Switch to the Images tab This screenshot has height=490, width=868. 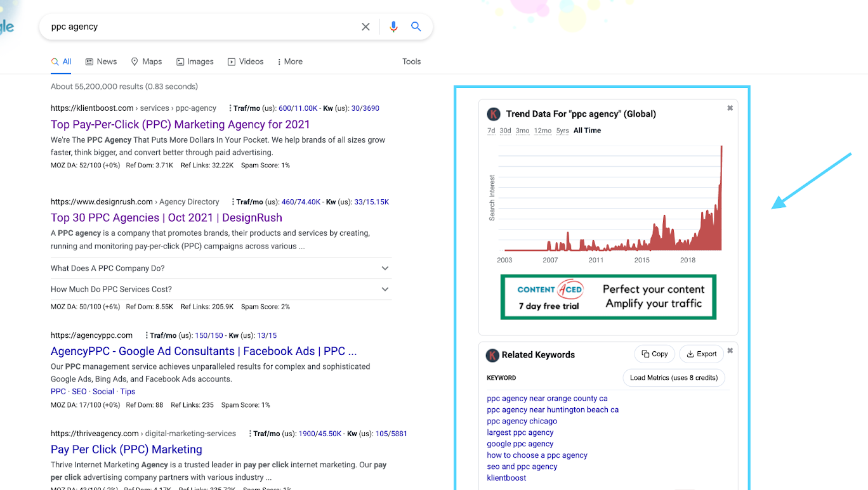pos(195,61)
